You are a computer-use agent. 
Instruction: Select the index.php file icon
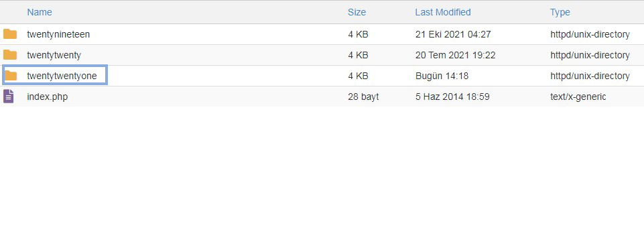[x=9, y=97]
